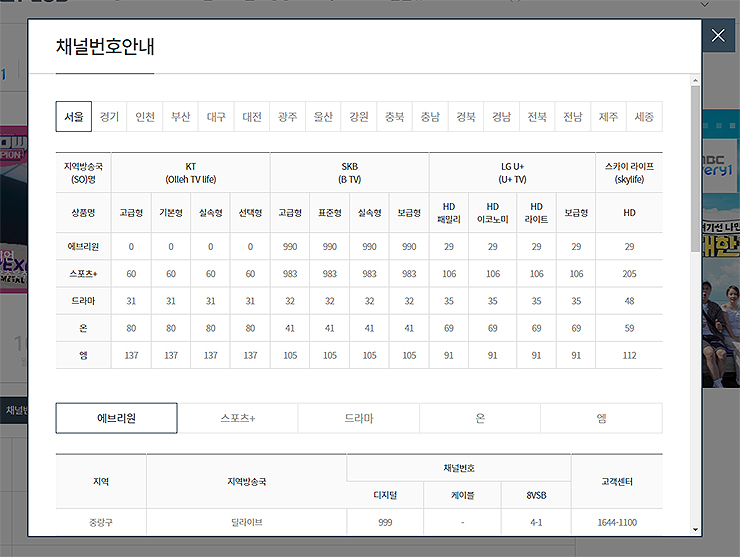The width and height of the screenshot is (740, 557).
Task: Click the scrollbar down arrow in popup
Action: (x=695, y=530)
